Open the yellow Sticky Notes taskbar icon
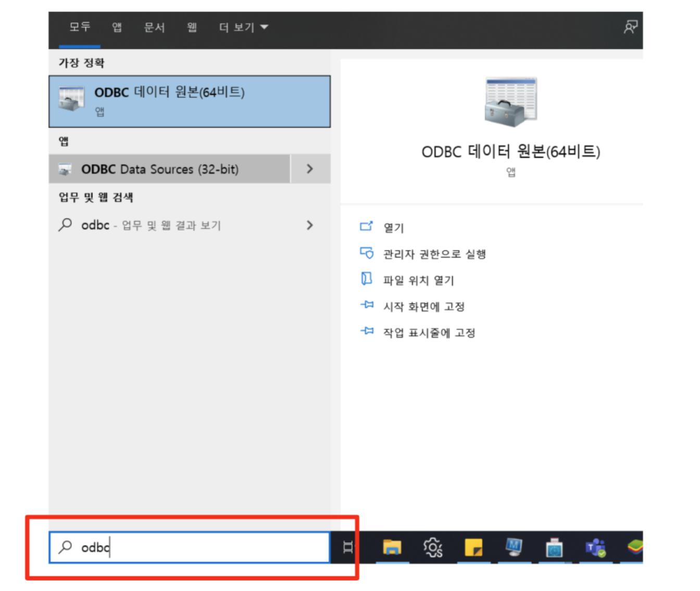Image resolution: width=700 pixels, height=591 pixels. click(x=473, y=548)
